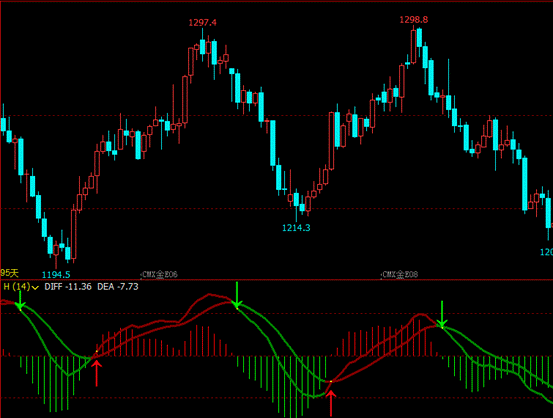Image resolution: width=553 pixels, height=418 pixels.
Task: Click the 1194.5 lowest price label
Action: coord(56,274)
